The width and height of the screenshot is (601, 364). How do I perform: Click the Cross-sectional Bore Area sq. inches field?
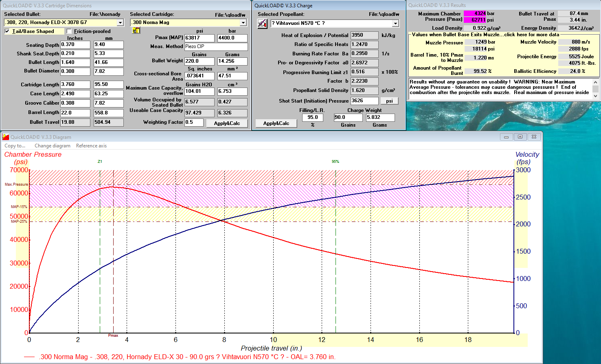point(200,76)
